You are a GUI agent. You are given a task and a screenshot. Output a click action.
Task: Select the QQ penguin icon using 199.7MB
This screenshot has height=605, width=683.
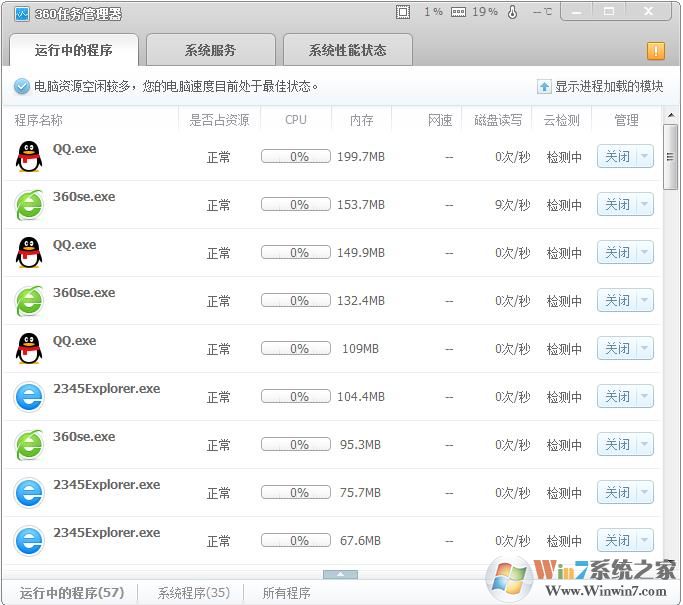pos(29,156)
